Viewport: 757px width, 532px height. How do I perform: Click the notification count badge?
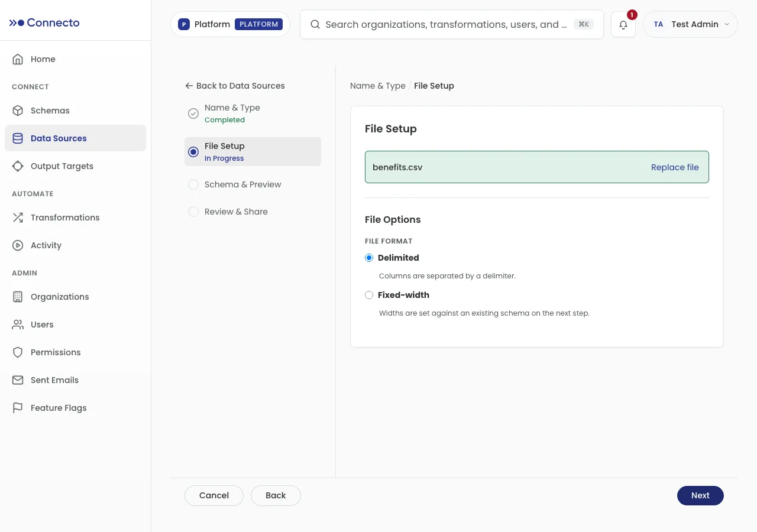tap(632, 15)
